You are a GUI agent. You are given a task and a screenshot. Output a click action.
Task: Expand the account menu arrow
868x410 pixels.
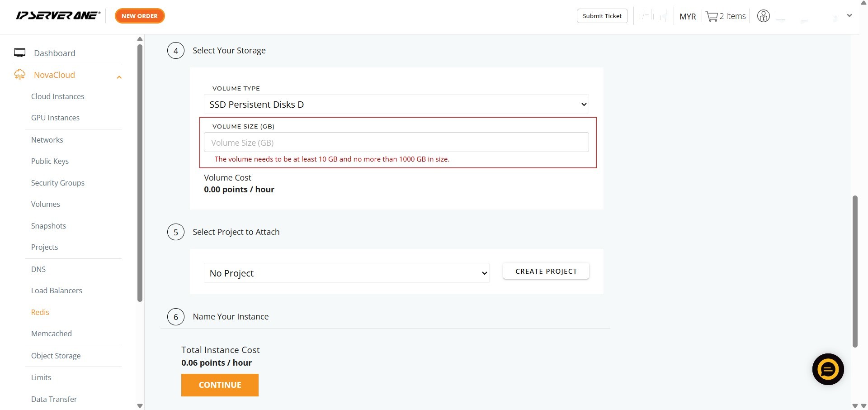click(849, 16)
